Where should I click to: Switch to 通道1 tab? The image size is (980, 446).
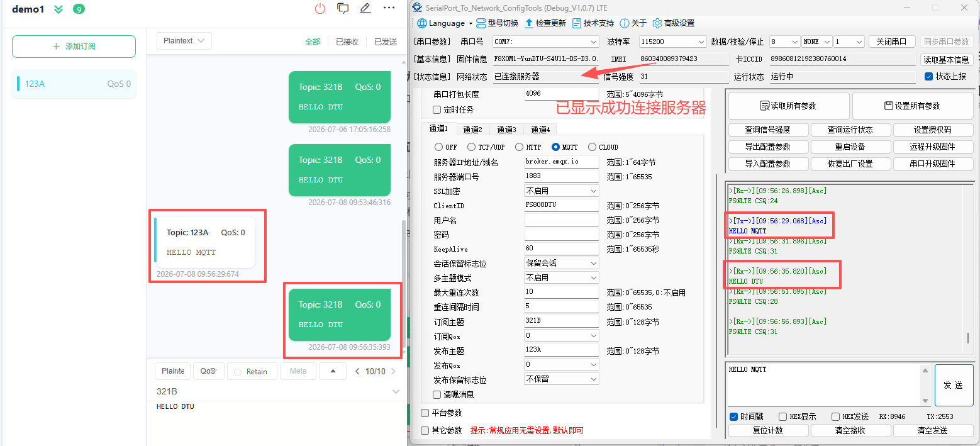(x=439, y=129)
